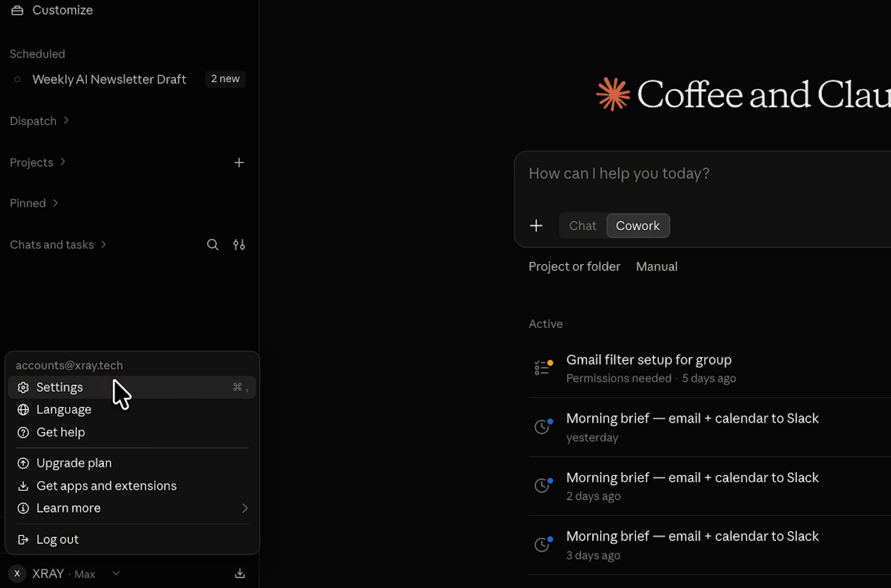Open Settings from the account menu
This screenshot has height=588, width=891.
(132, 387)
